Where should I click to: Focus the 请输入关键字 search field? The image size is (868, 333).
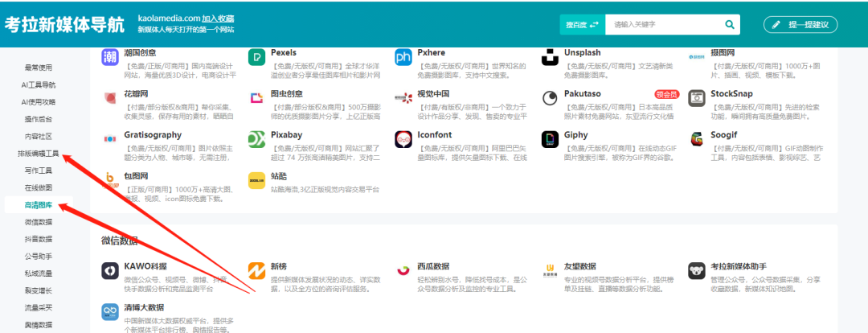tap(665, 24)
